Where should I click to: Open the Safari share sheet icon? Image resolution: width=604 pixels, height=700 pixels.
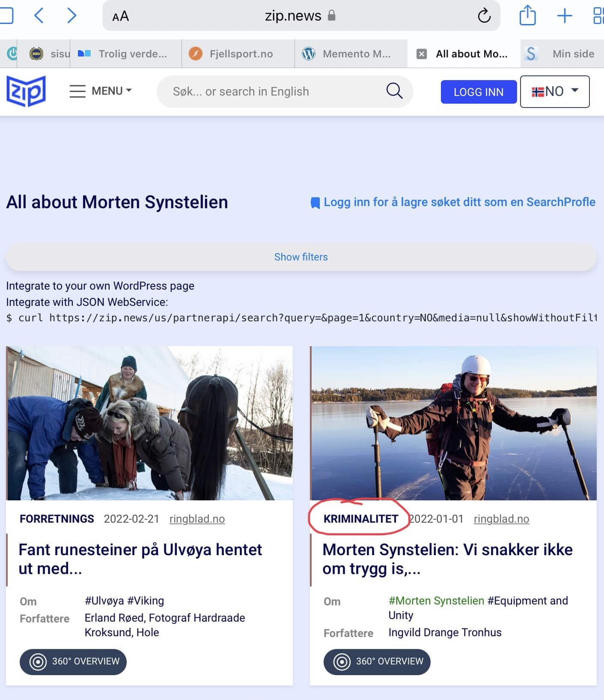527,15
